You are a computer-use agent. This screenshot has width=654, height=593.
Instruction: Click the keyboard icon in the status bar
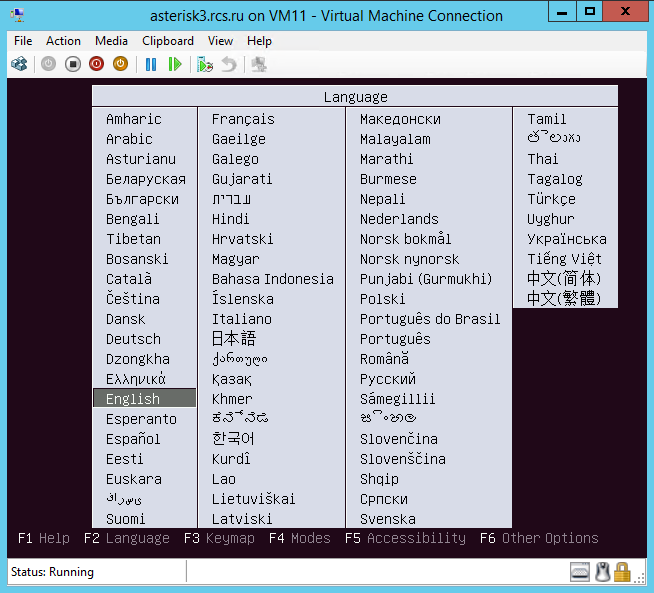580,572
